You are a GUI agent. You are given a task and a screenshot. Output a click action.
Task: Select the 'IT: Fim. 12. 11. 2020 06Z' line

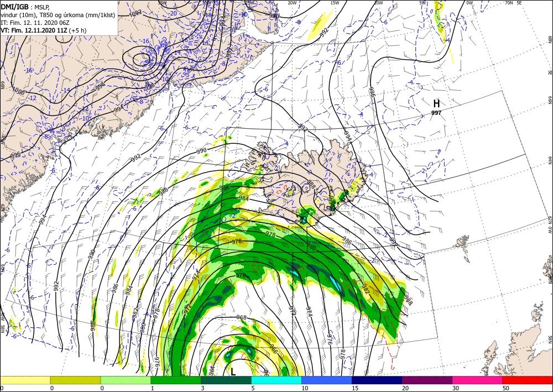tap(35, 23)
